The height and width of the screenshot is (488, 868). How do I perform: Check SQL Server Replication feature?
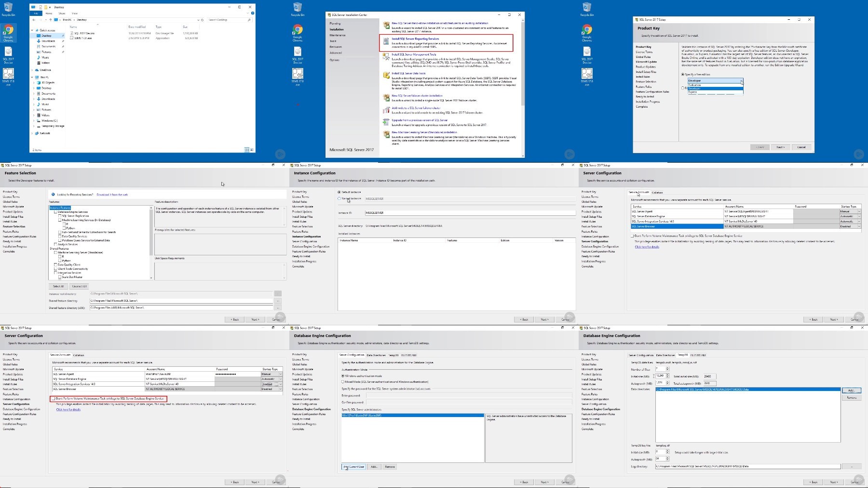pyautogui.click(x=60, y=216)
